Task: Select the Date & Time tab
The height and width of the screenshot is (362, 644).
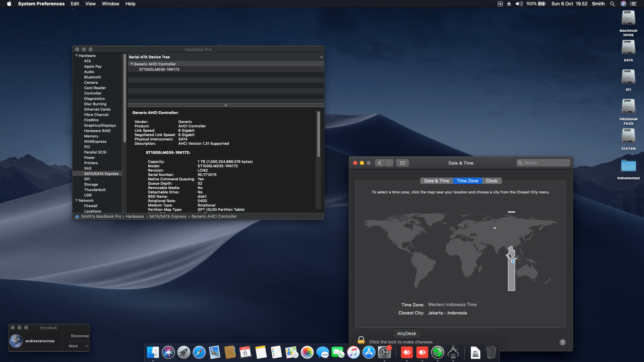Action: coord(436,181)
